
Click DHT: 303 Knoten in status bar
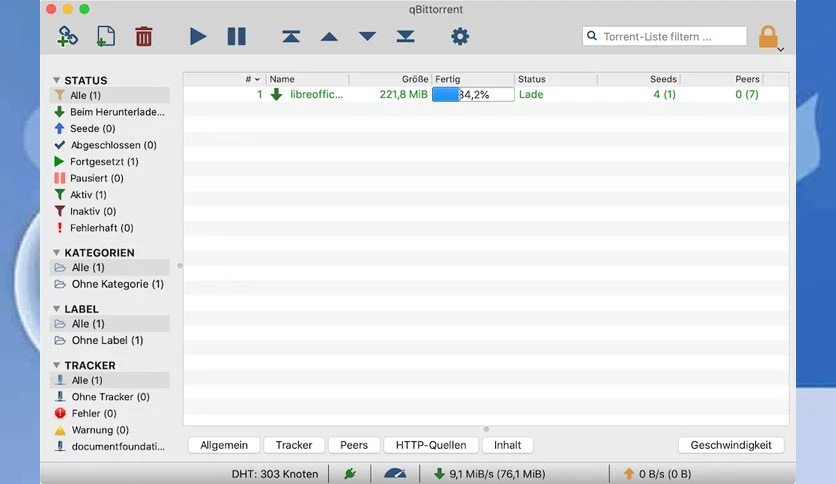(x=275, y=474)
